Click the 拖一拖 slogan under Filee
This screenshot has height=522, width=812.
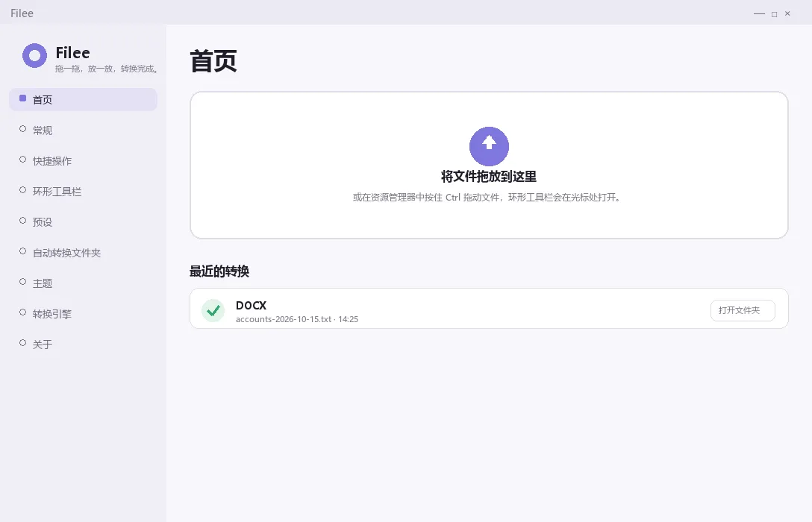point(106,69)
